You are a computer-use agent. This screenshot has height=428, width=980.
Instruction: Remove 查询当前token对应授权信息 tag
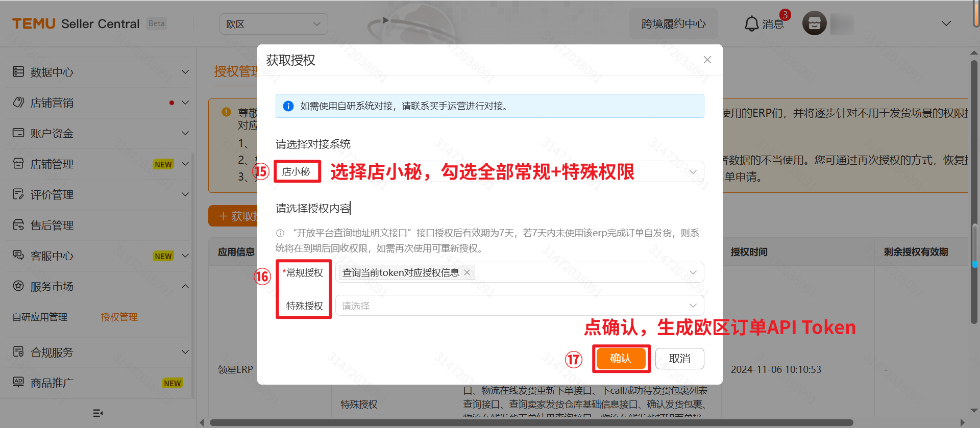pos(467,272)
